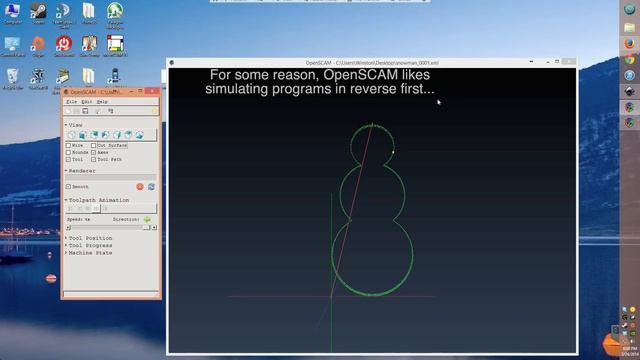The image size is (640, 360).
Task: Click the second playback button in Toolpath Animation
Action: tap(79, 209)
